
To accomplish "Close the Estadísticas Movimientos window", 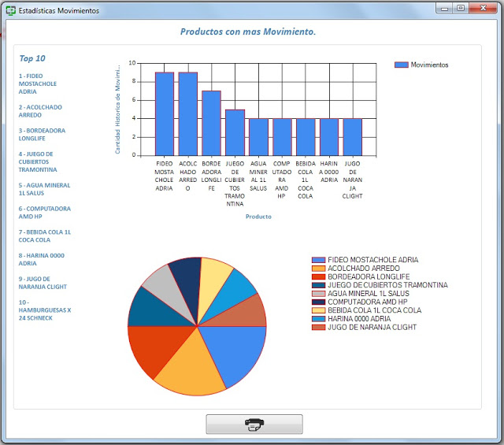I will 483,8.
